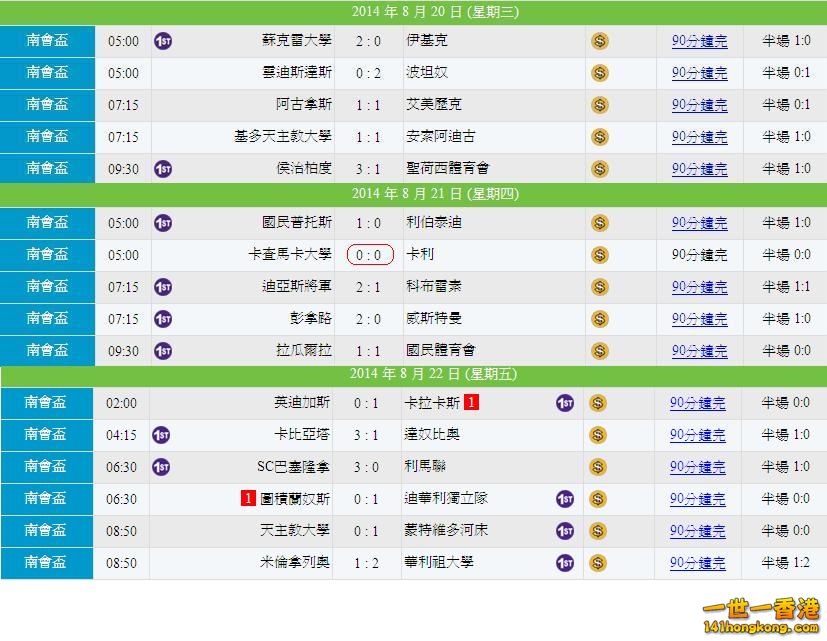This screenshot has height=641, width=827.
Task: Open 90分鐘完 link for 拉瓜爾拉 match
Action: (699, 351)
